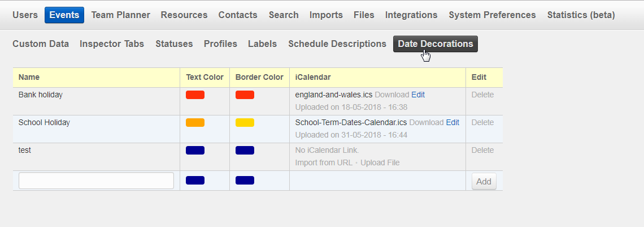The width and height of the screenshot is (644, 227).
Task: Open the Schedule Descriptions subtab
Action: pyautogui.click(x=337, y=44)
